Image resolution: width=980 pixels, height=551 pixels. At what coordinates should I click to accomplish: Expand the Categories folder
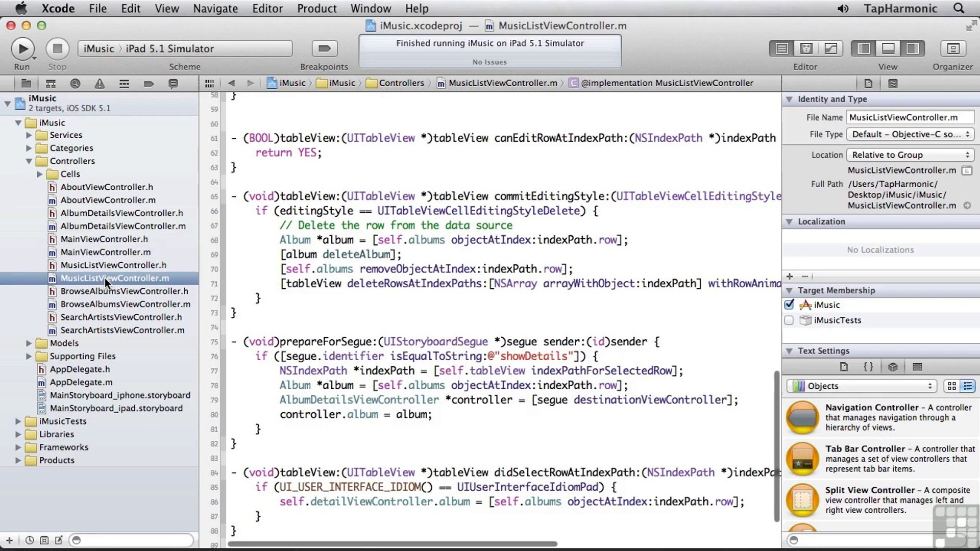pos(29,148)
